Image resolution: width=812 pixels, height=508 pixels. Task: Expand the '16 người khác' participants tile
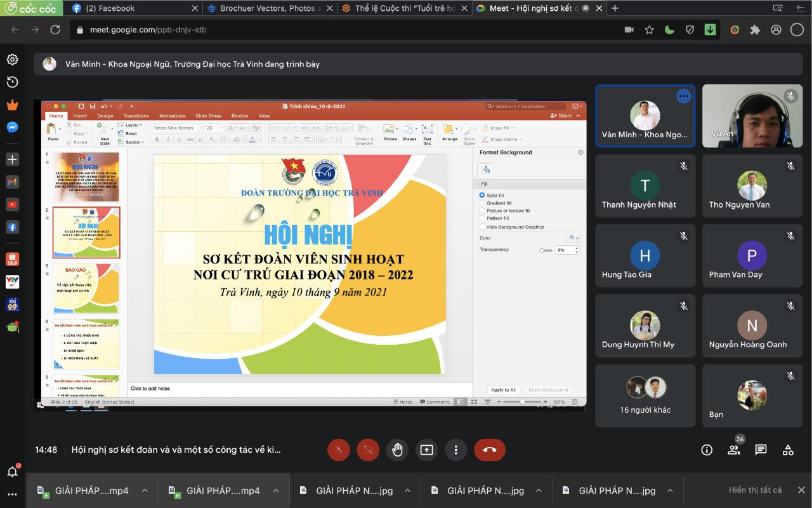[645, 396]
